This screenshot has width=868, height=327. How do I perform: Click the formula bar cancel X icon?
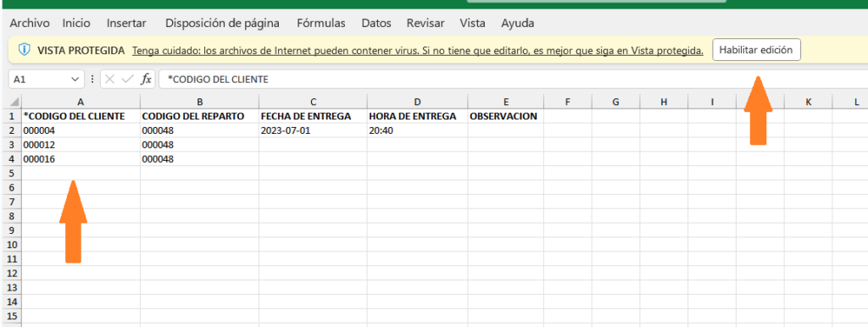click(110, 80)
